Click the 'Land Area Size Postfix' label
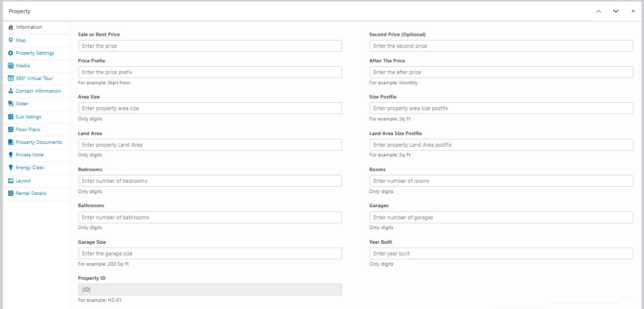Screen dimensions: 644x309 pyautogui.click(x=396, y=134)
